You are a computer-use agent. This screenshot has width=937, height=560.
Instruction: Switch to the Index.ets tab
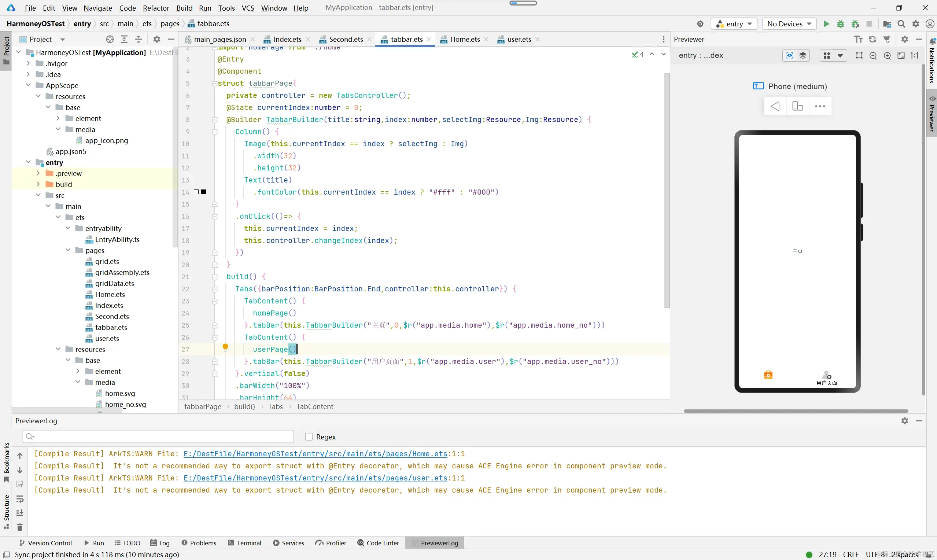coord(287,39)
